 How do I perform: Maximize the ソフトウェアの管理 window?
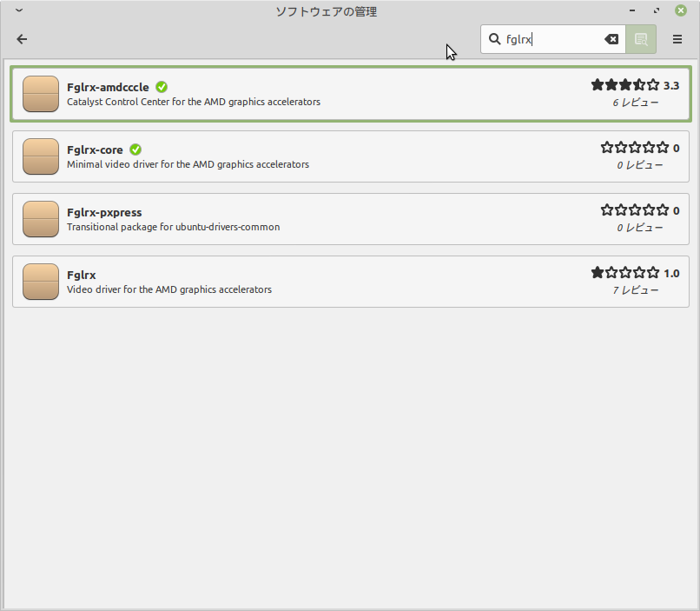(657, 10)
